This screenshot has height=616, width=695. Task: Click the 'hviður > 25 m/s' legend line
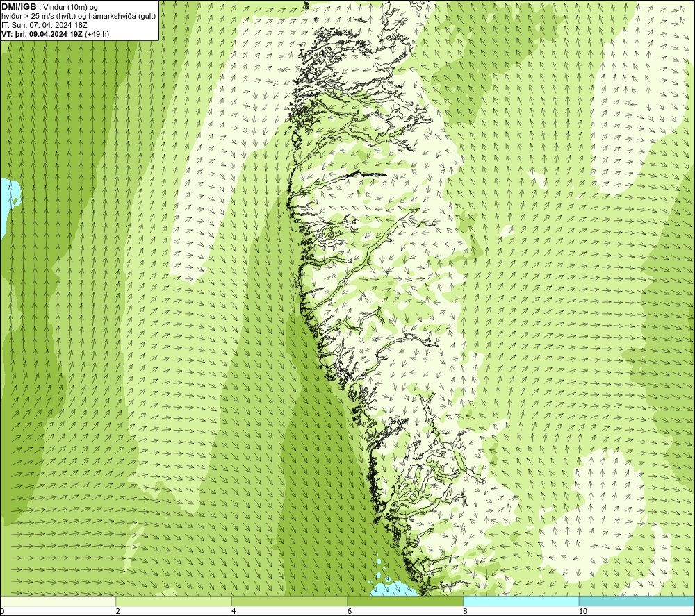pos(79,17)
